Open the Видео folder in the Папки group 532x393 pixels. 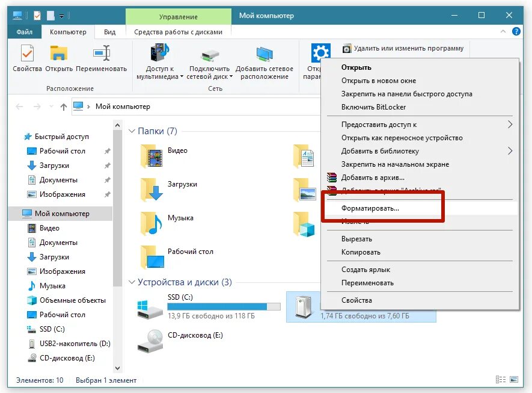point(152,156)
